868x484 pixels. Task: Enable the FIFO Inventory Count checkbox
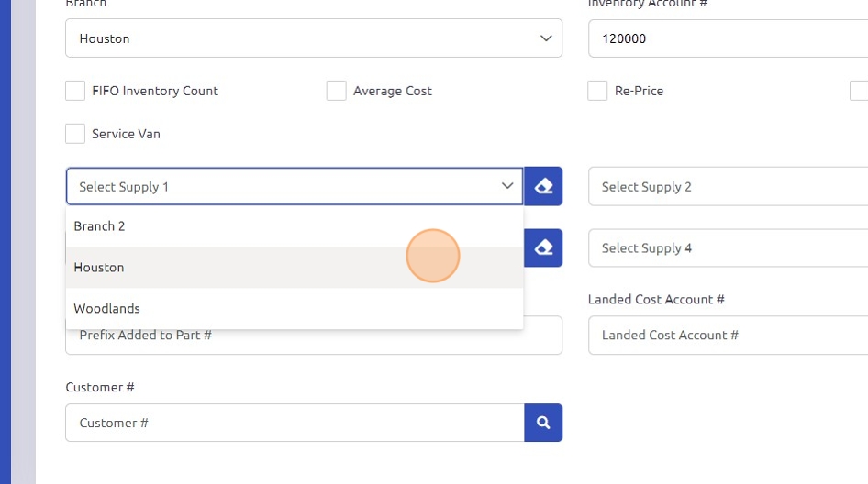[75, 91]
